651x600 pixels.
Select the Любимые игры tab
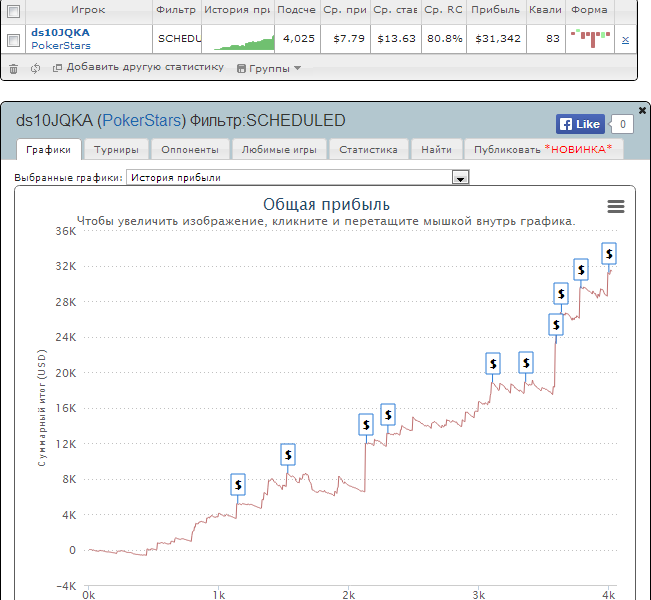click(279, 149)
